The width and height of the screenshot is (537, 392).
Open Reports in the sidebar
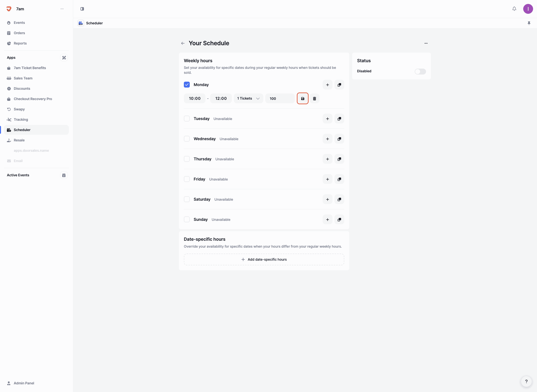(x=20, y=43)
